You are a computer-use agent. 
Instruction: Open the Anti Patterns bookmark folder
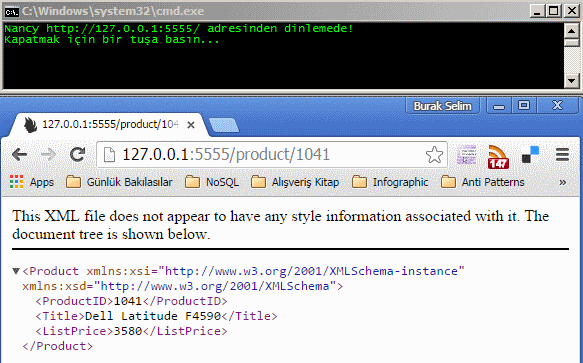pos(483,182)
